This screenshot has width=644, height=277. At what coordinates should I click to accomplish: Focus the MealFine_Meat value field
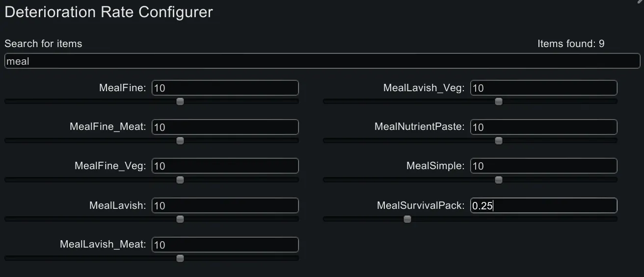point(225,127)
